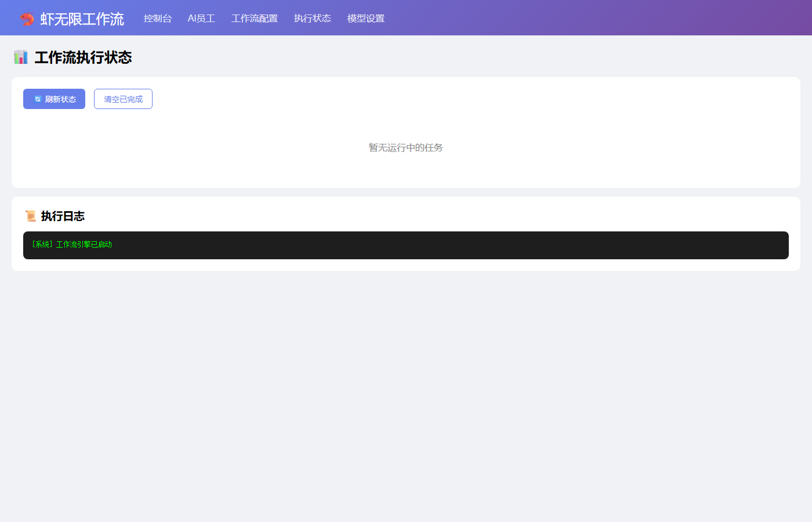Click the 虾无限工作流 brand title
This screenshot has width=812, height=522.
[x=82, y=19]
